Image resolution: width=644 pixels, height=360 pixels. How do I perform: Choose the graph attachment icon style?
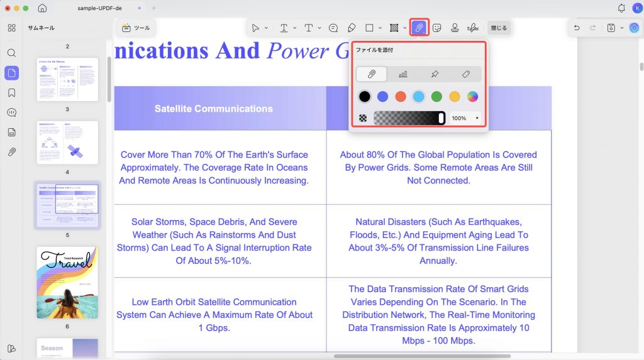point(403,74)
